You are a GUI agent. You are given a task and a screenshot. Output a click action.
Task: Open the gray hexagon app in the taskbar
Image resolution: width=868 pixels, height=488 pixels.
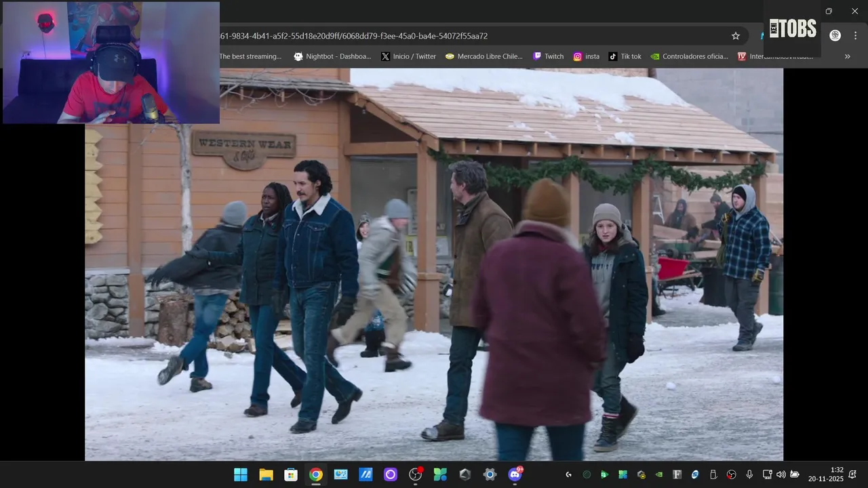465,474
